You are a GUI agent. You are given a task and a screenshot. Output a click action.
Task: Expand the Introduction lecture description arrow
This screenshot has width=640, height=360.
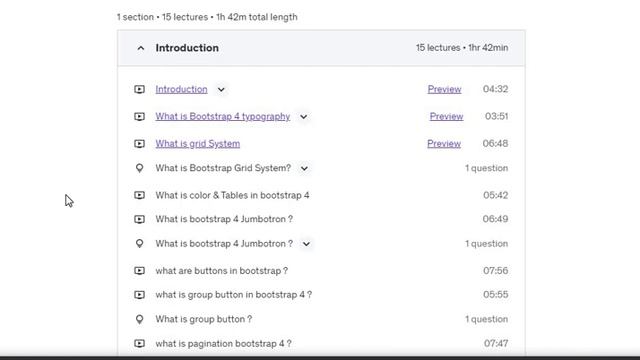221,89
